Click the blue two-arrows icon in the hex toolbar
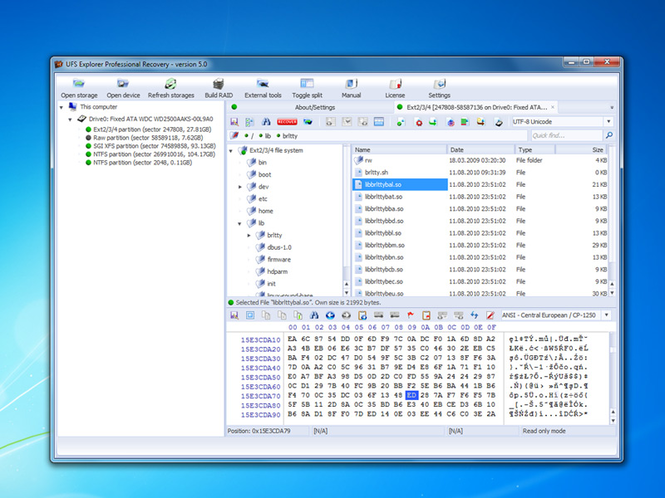Screen dimensions: 665x498 474,315
